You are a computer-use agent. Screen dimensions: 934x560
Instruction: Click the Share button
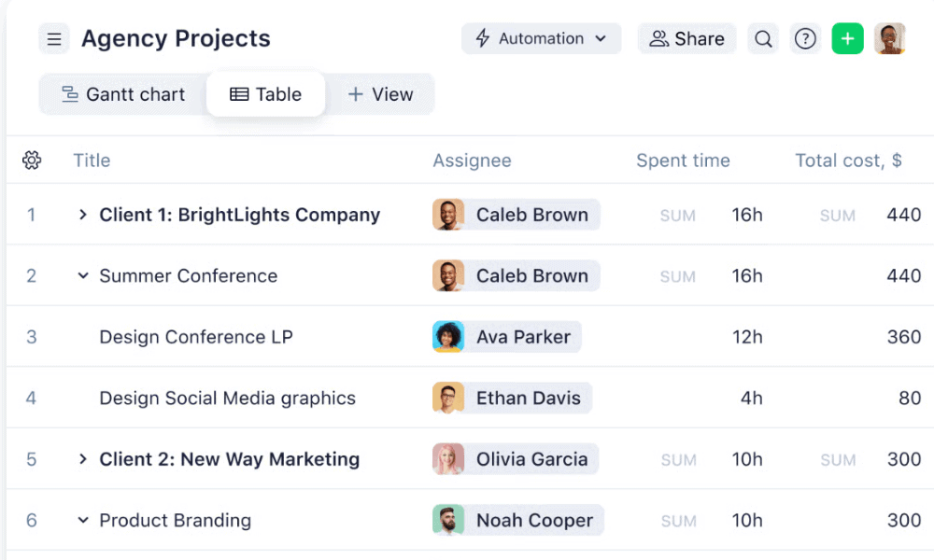click(686, 39)
